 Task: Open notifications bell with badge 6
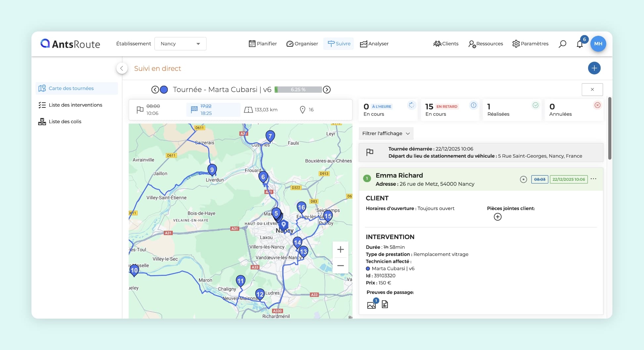[580, 44]
